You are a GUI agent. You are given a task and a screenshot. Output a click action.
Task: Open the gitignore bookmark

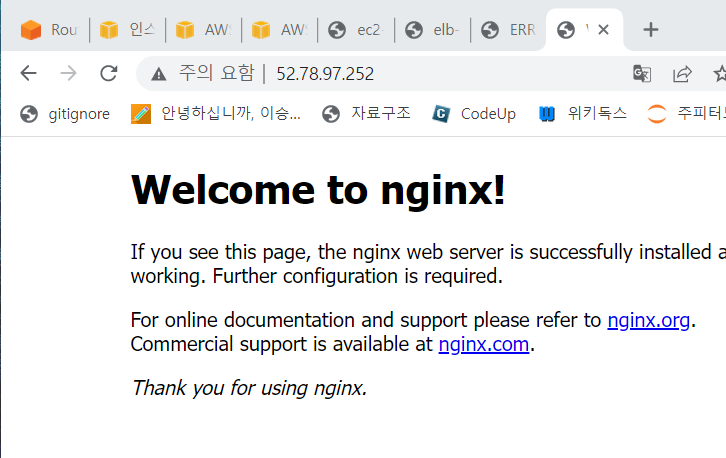pos(65,114)
